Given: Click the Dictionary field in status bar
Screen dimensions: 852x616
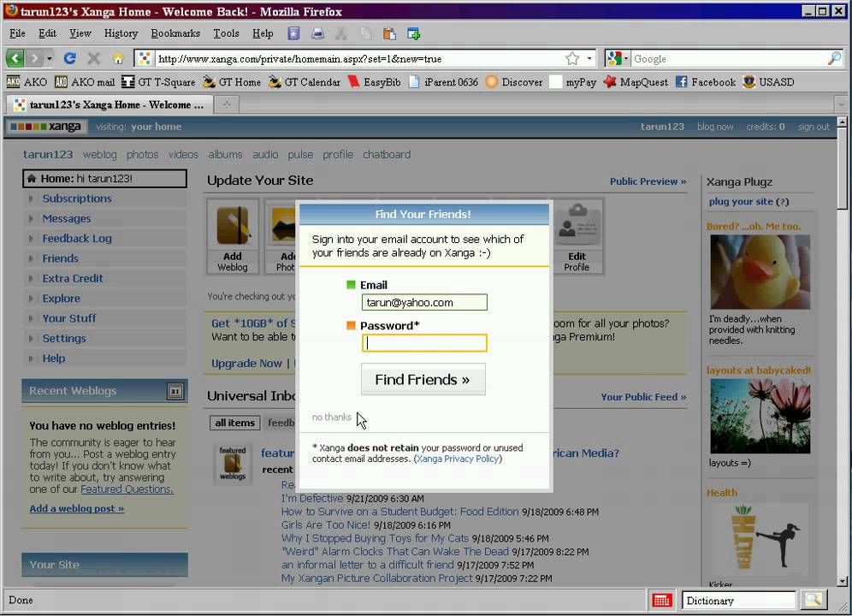Looking at the screenshot, I should pyautogui.click(x=738, y=601).
